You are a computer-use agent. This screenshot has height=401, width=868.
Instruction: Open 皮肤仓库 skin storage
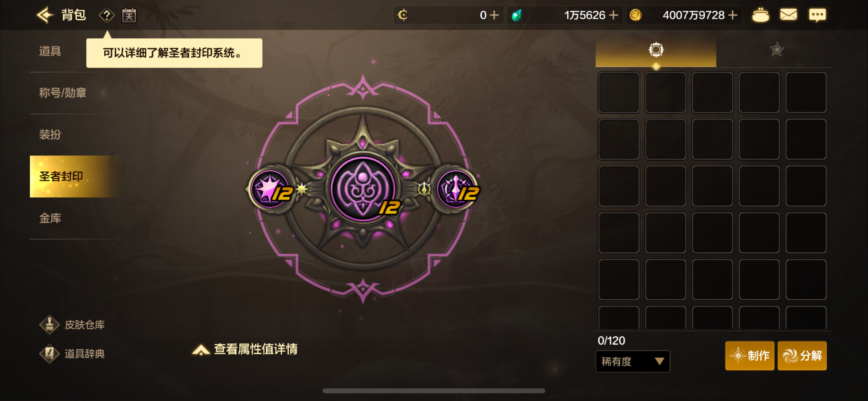click(72, 325)
